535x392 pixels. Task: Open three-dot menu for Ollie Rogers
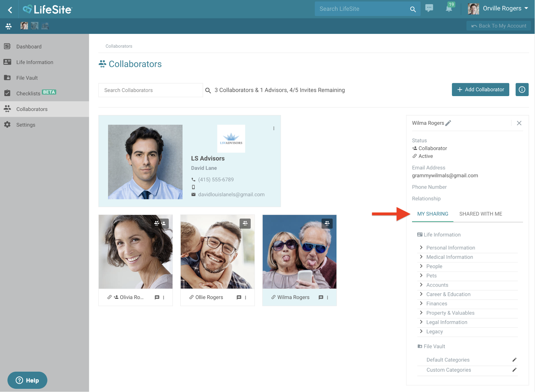pos(245,297)
